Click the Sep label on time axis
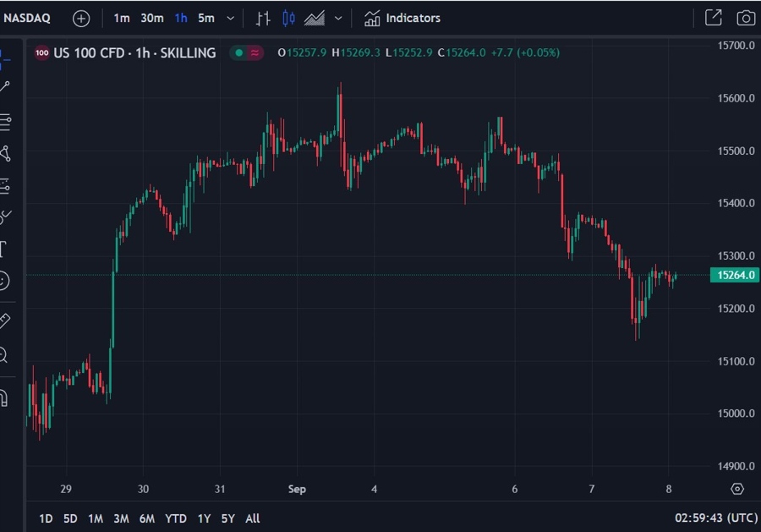Image resolution: width=761 pixels, height=532 pixels. pyautogui.click(x=297, y=489)
